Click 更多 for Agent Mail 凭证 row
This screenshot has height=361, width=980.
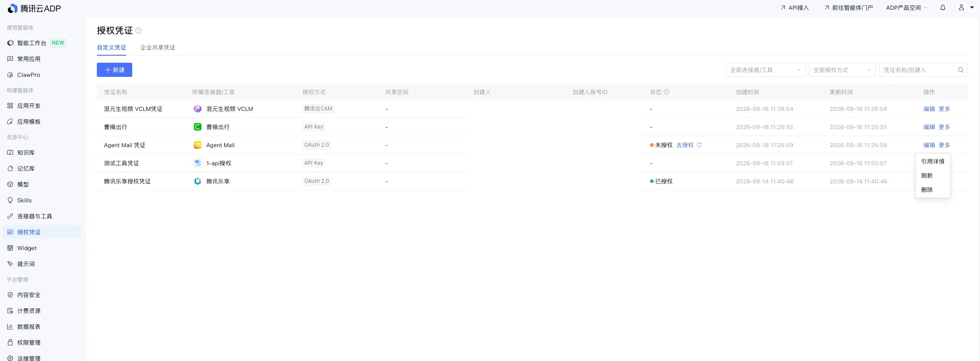tap(944, 145)
